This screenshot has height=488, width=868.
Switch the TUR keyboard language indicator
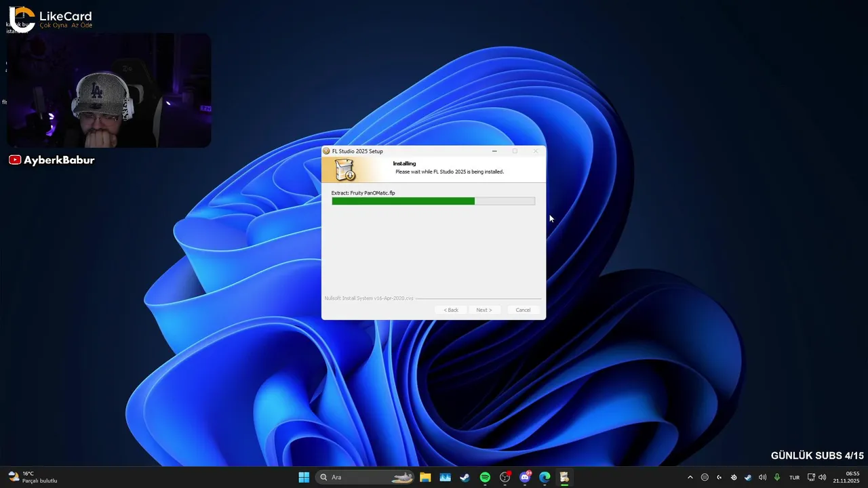click(x=794, y=477)
